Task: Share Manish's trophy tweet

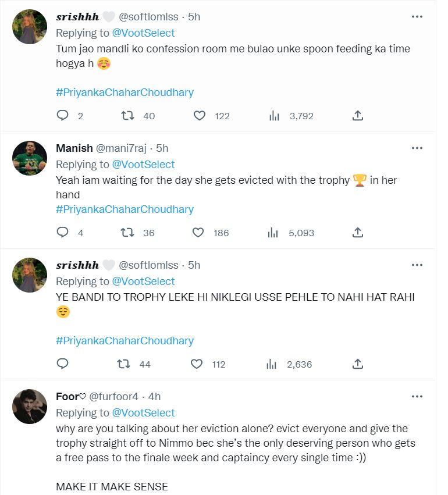Action: [x=358, y=233]
